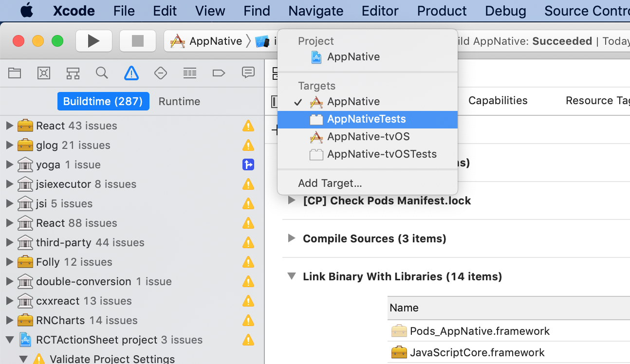Click warning icon on RNCharts row
This screenshot has height=364, width=630.
248,320
